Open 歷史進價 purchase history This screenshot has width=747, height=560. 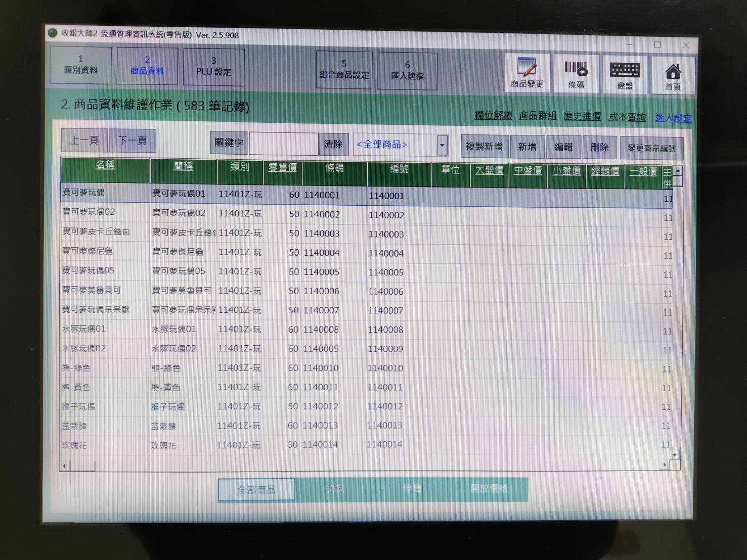(x=582, y=116)
